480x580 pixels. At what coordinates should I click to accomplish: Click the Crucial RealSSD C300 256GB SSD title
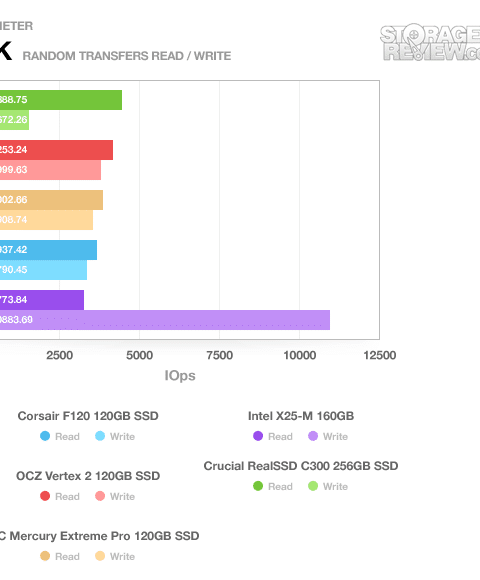click(x=301, y=466)
